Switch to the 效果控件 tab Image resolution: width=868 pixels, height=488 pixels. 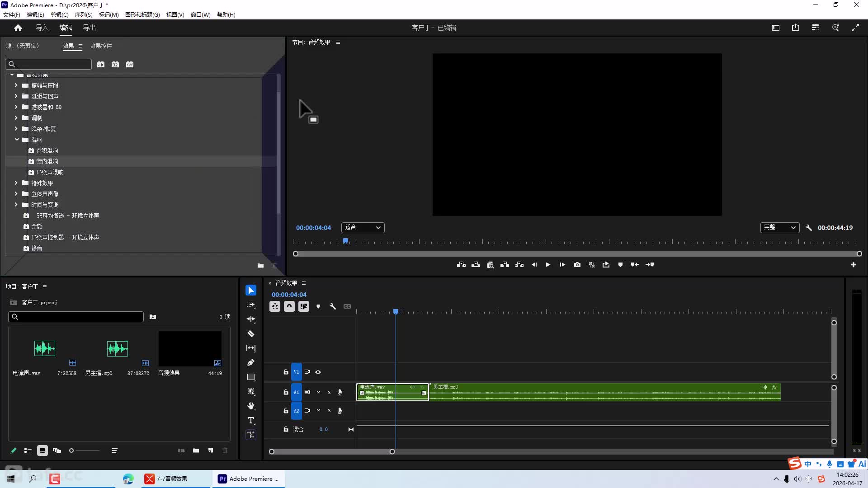(101, 46)
